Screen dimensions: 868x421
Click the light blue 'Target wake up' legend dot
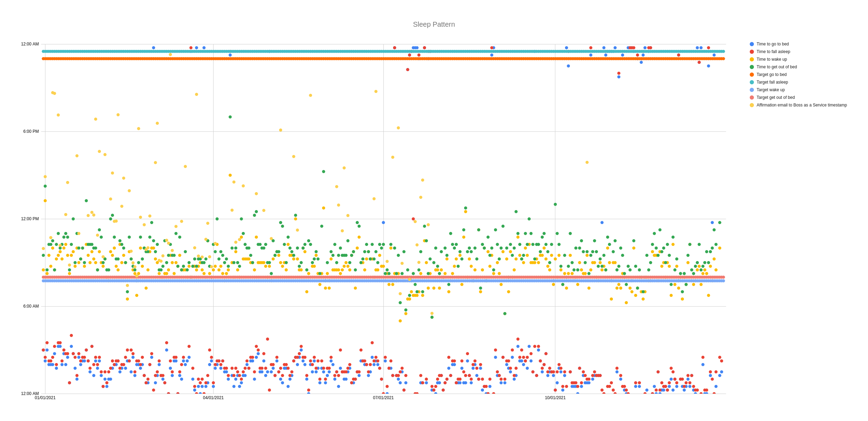click(752, 90)
